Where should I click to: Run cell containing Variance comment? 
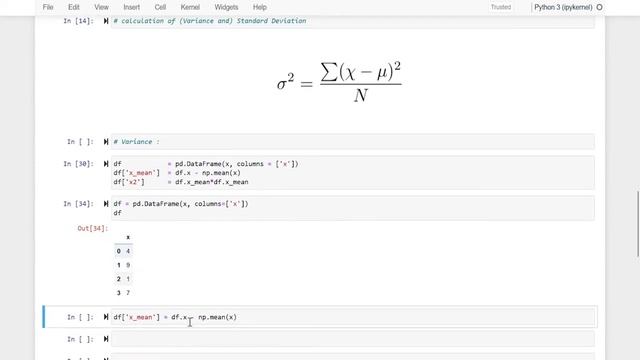tap(106, 142)
